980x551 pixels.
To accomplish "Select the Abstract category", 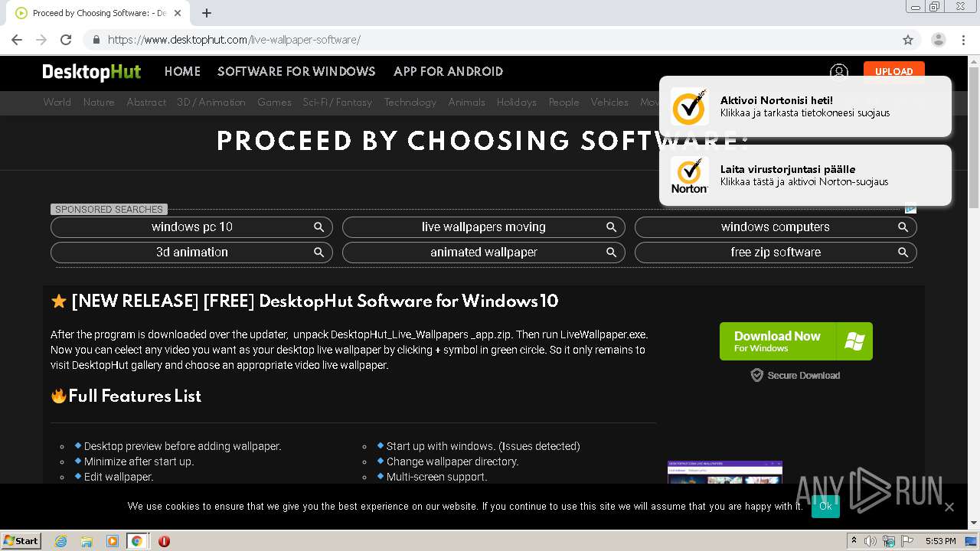I will (x=146, y=102).
